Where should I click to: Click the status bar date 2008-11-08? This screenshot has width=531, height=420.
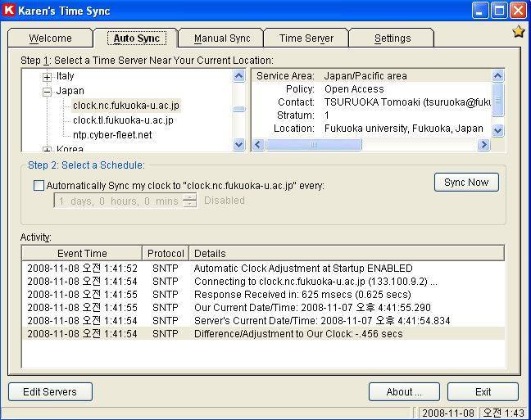click(447, 413)
